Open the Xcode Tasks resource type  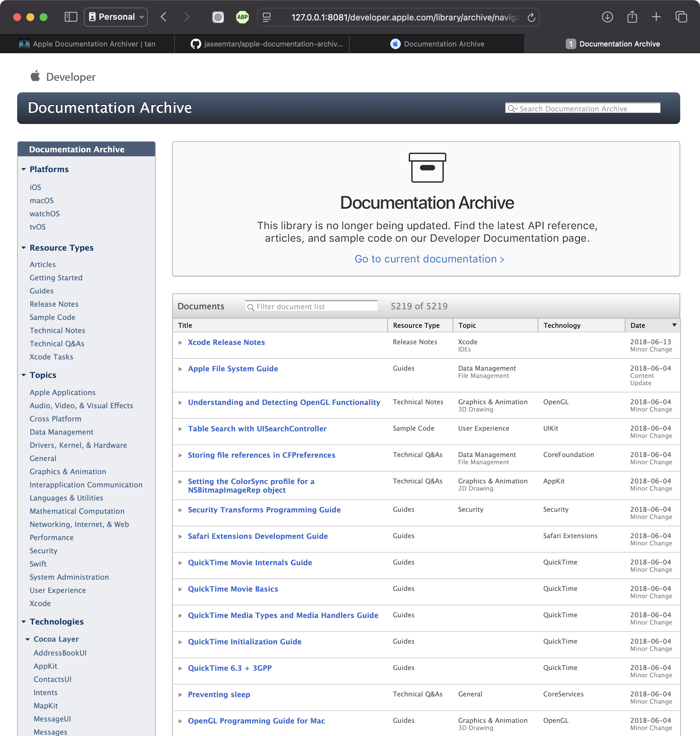click(51, 356)
